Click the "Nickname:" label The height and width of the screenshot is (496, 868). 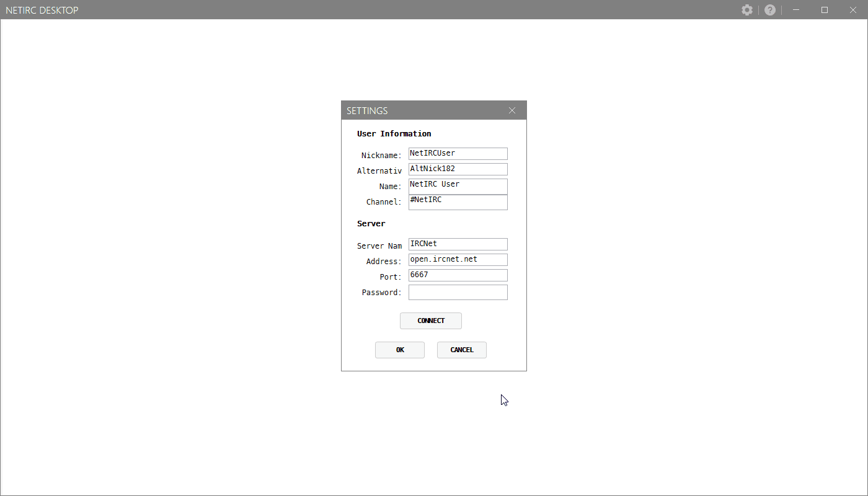[x=382, y=155]
